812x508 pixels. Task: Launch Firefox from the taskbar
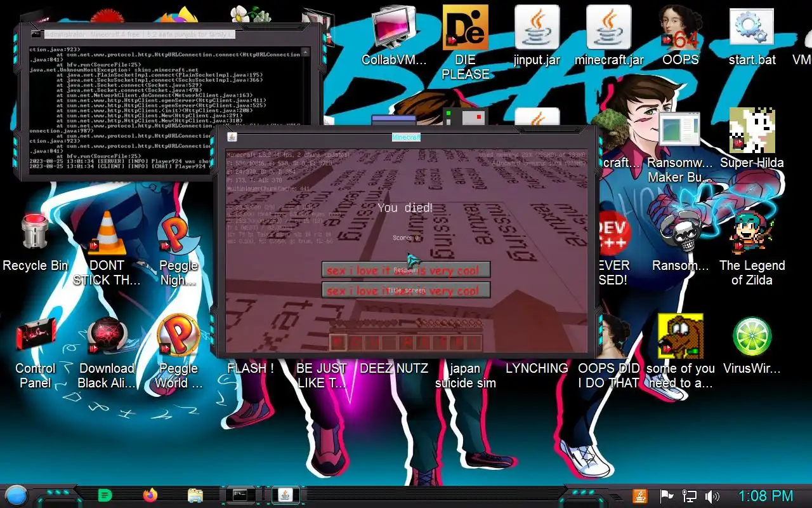150,495
